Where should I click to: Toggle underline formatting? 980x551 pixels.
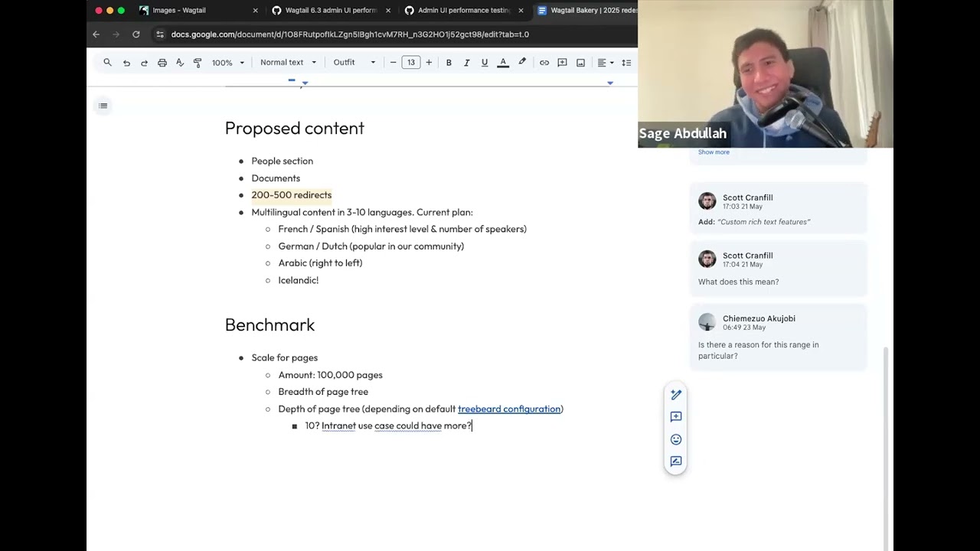pyautogui.click(x=485, y=63)
